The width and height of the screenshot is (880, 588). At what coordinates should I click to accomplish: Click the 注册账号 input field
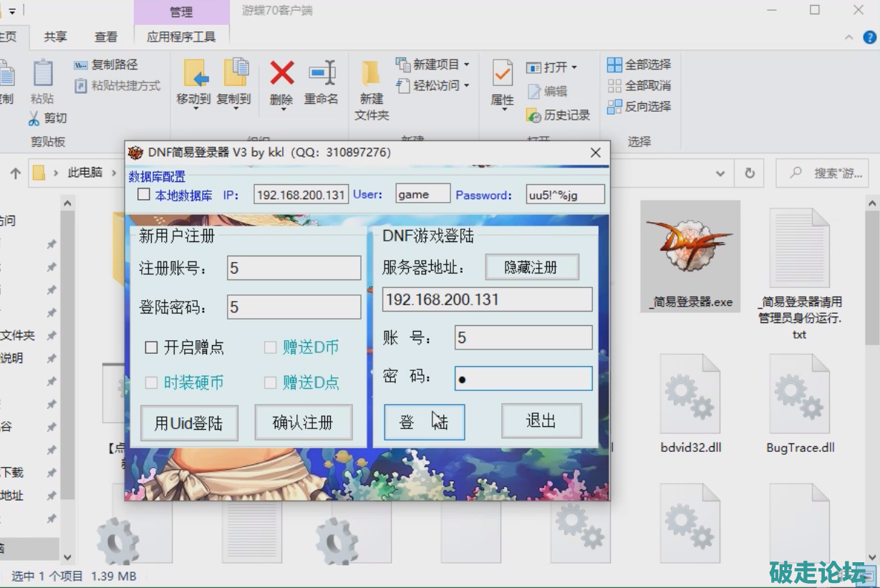click(294, 268)
